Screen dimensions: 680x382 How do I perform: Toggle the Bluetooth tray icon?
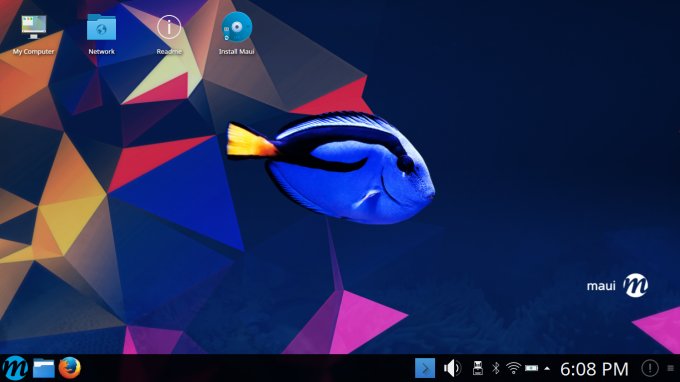[x=496, y=368]
